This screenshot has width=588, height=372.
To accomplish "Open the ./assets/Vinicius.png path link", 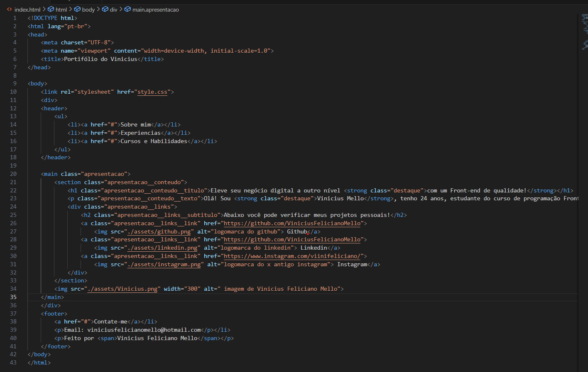I will [x=122, y=289].
